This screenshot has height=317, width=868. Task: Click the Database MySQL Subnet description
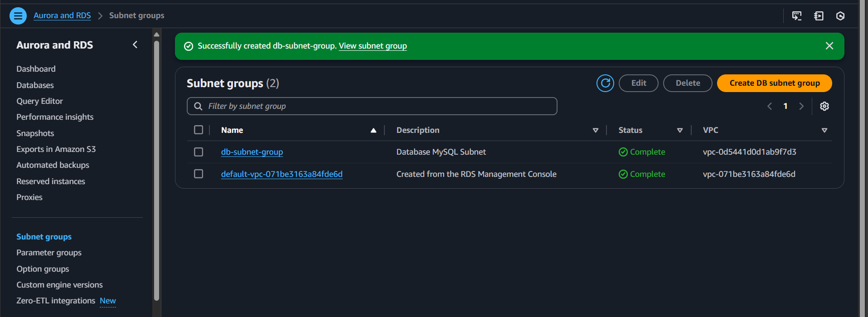point(441,152)
